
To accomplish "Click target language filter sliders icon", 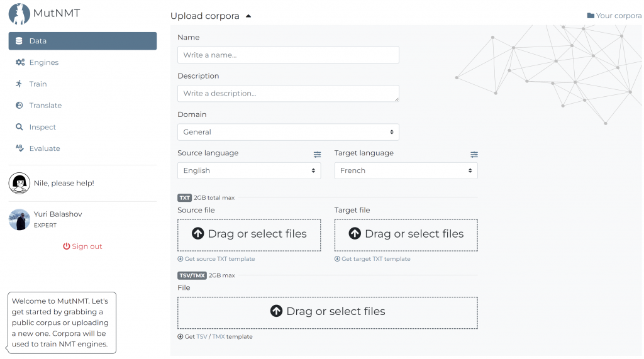I will [474, 154].
